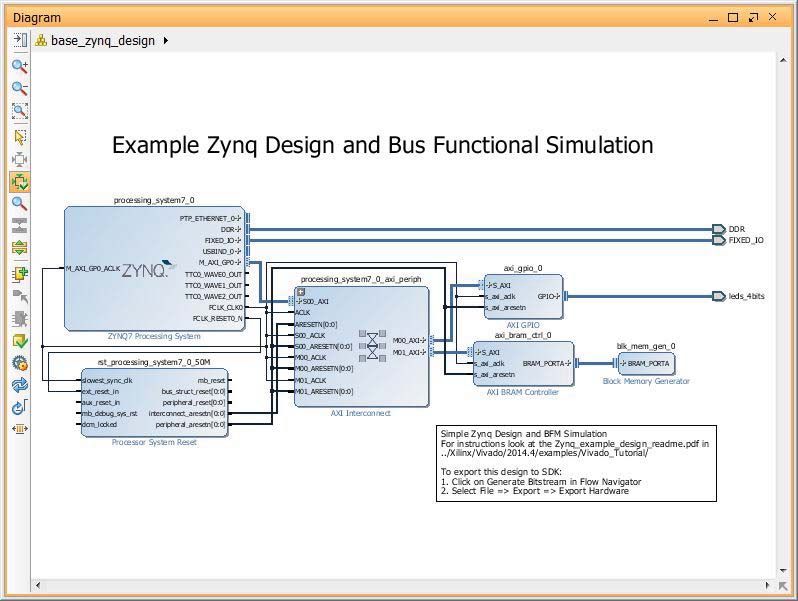Click the Optimize Routing horizontal arrows icon
This screenshot has width=798, height=601.
[x=19, y=429]
